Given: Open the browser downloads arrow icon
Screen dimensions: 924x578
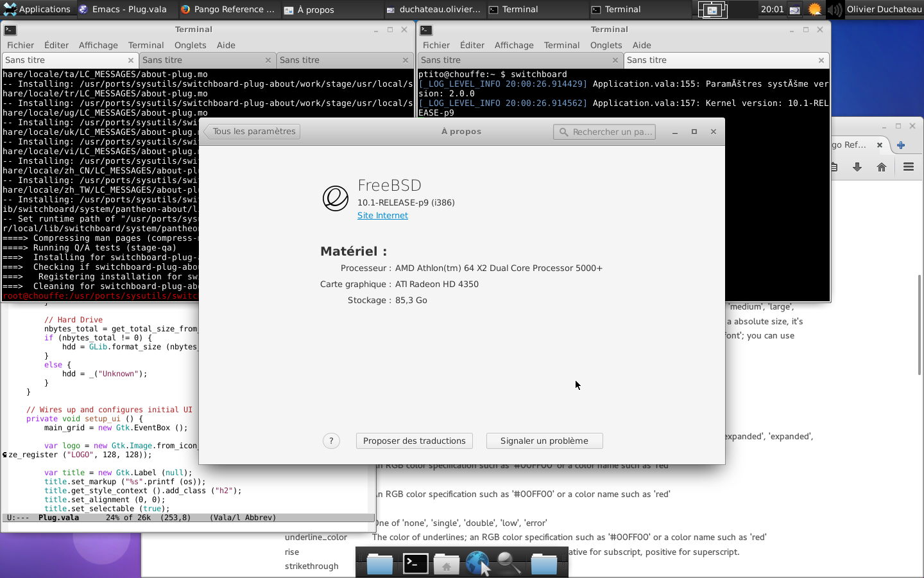Looking at the screenshot, I should (857, 168).
